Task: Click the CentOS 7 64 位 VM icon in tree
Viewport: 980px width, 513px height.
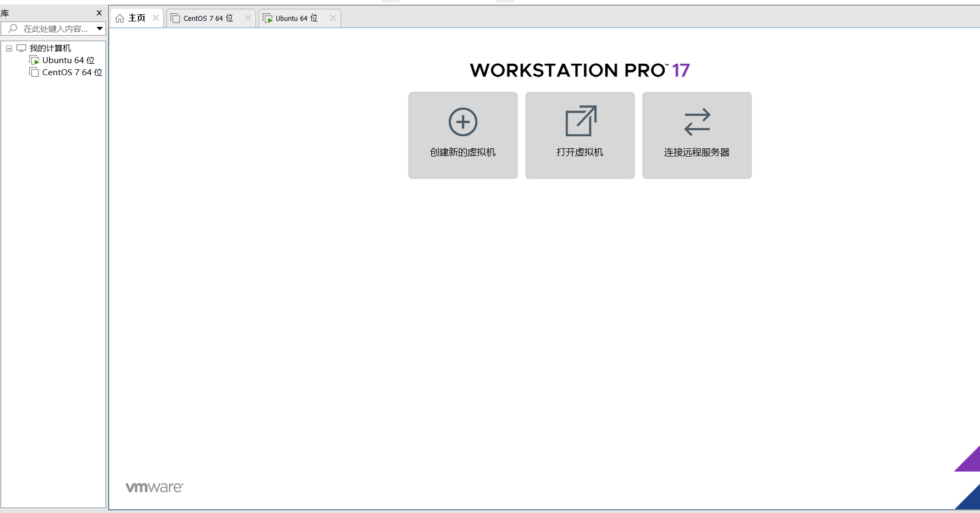Action: [34, 73]
